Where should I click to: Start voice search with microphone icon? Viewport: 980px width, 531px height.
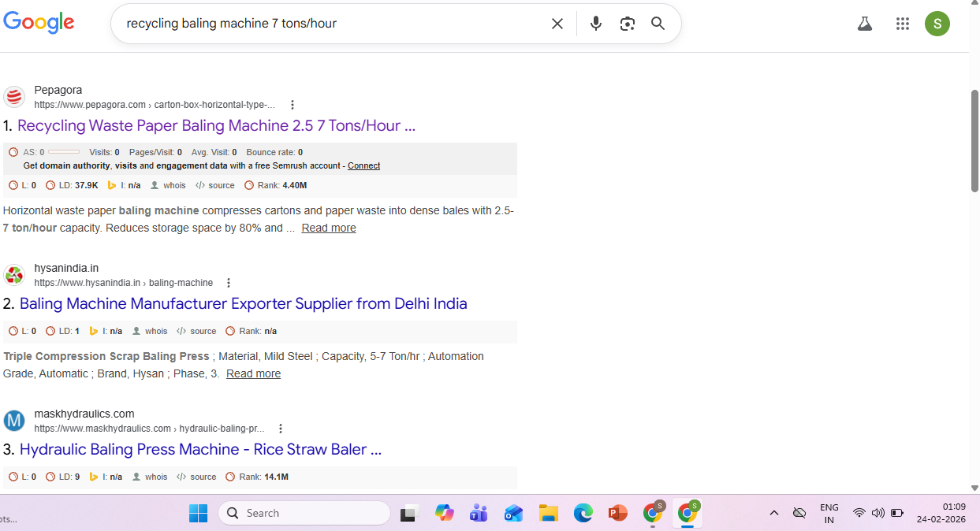click(596, 24)
